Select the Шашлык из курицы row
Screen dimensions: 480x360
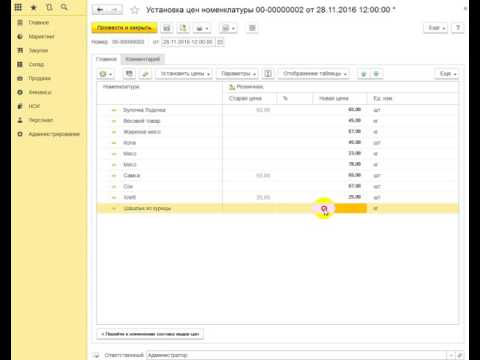(278, 209)
